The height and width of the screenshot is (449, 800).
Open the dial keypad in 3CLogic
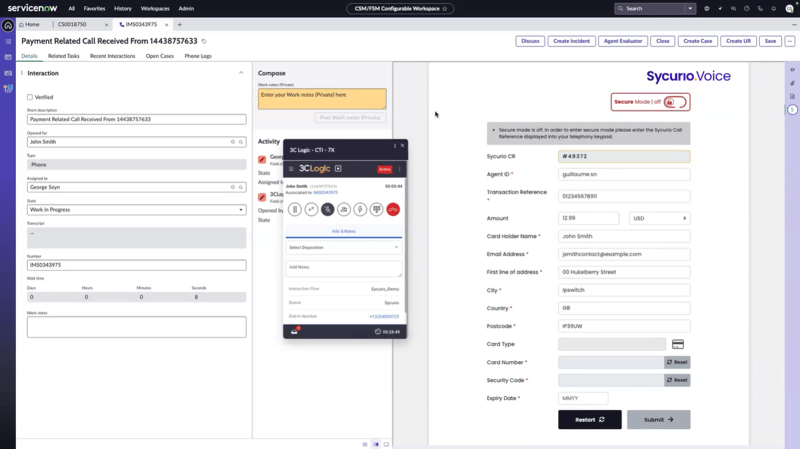point(377,209)
